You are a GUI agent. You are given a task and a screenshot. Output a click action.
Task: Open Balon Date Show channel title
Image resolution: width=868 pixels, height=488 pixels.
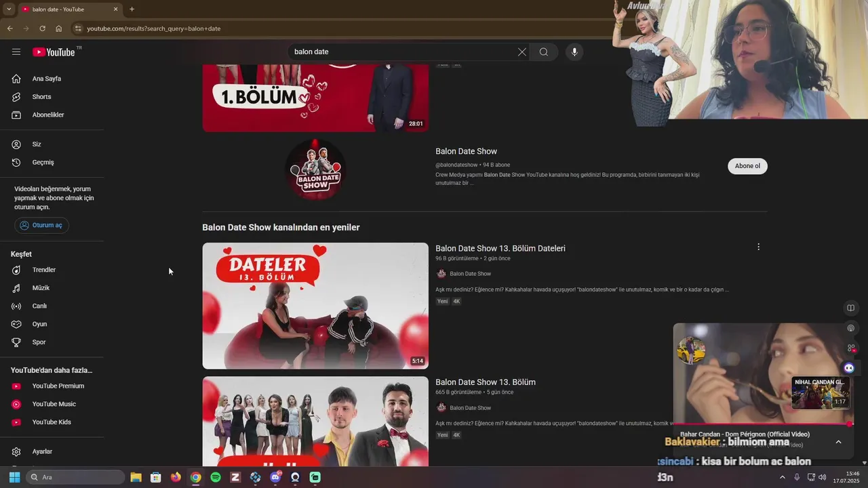coord(466,151)
